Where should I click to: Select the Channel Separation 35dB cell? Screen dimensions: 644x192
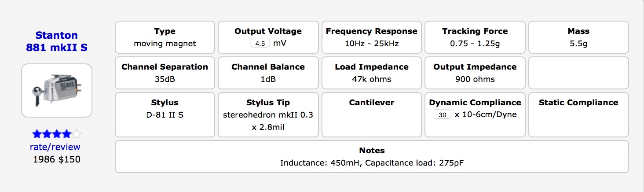point(165,73)
